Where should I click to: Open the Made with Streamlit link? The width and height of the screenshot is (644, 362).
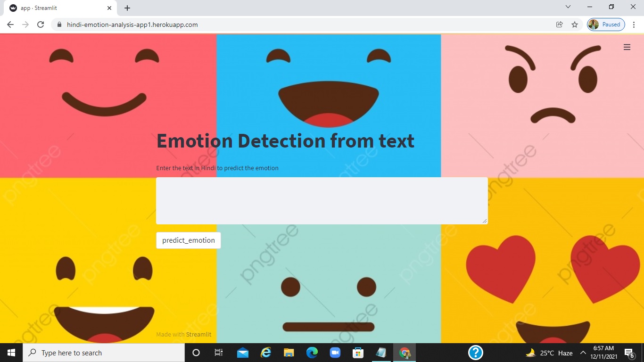[198, 334]
